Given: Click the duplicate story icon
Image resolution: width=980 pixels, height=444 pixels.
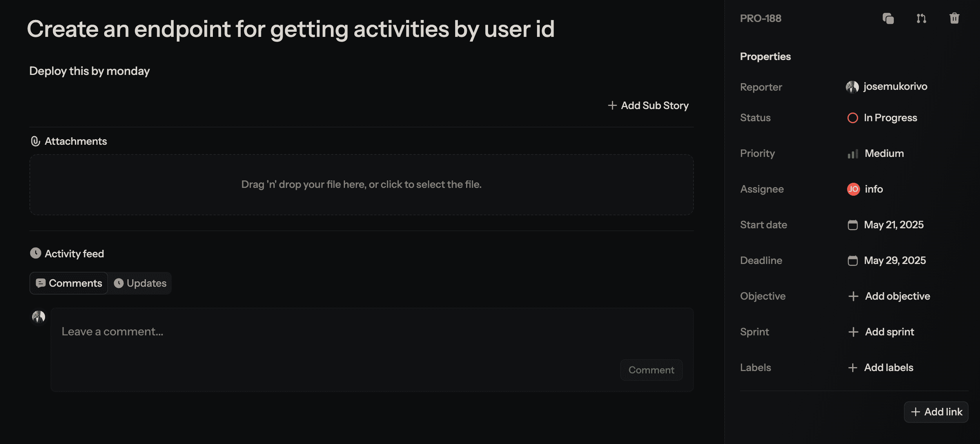Looking at the screenshot, I should (888, 18).
